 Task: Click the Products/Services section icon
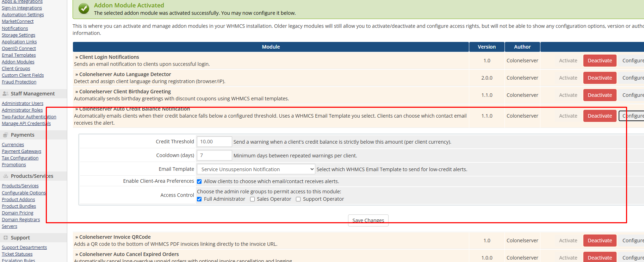click(5, 176)
